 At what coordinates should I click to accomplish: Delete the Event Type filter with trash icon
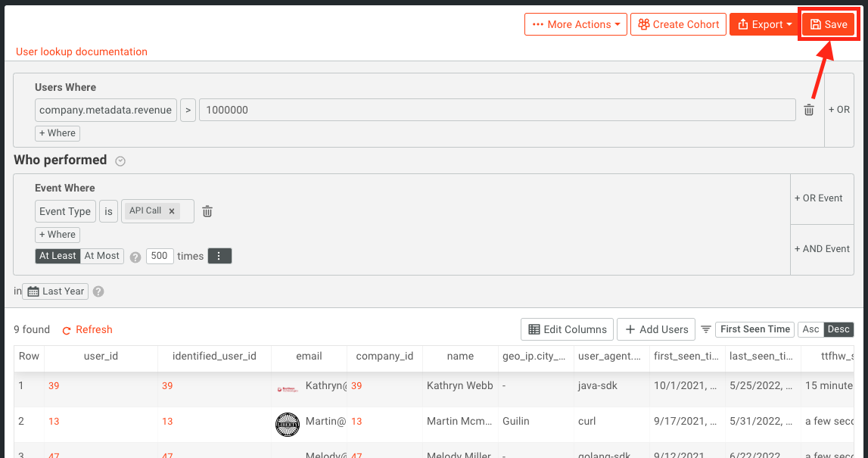(x=207, y=211)
